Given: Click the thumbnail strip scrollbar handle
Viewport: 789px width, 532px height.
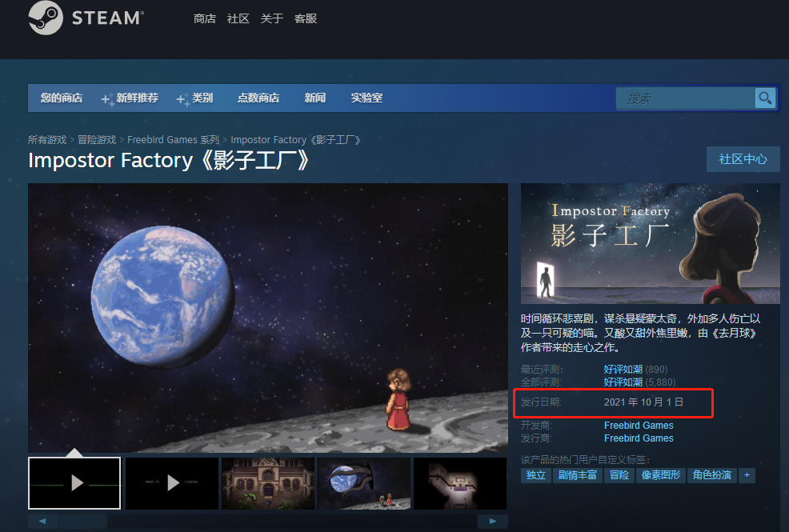Looking at the screenshot, I should [83, 522].
